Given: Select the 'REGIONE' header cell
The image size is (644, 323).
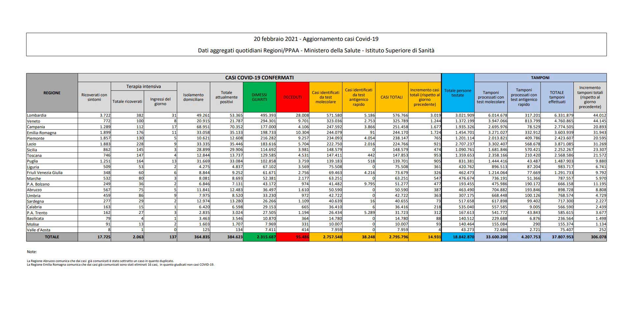Looking at the screenshot, I should click(52, 93).
